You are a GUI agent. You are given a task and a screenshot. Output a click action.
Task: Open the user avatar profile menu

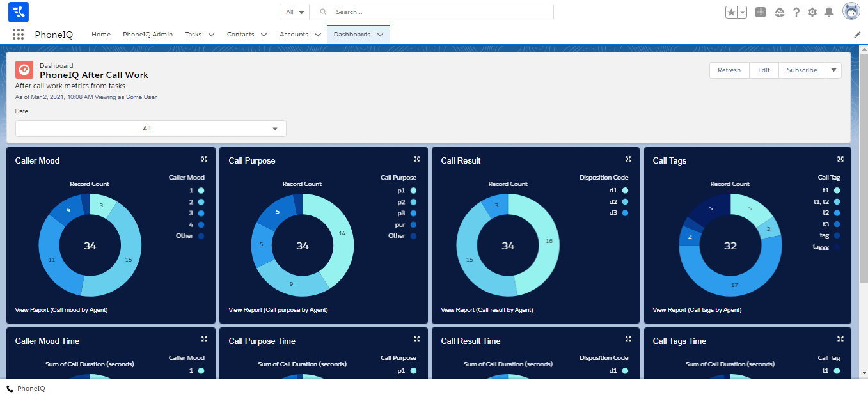coord(851,12)
